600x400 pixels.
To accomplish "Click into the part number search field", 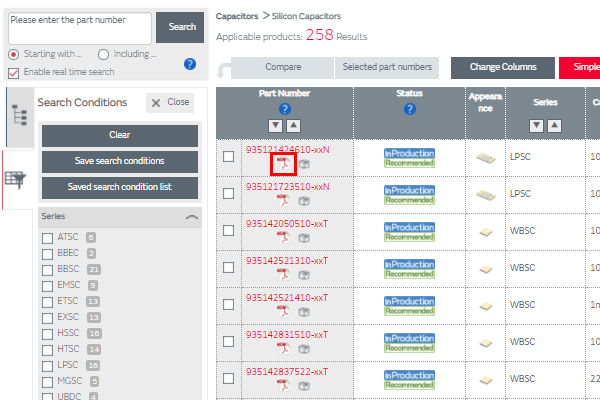I will [79, 27].
